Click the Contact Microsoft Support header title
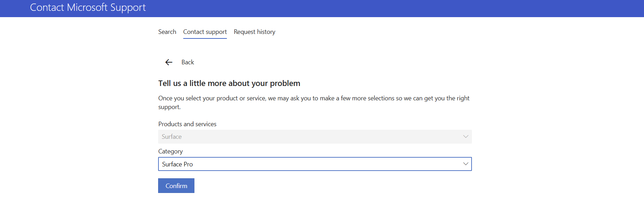The width and height of the screenshot is (644, 208). coord(88,8)
